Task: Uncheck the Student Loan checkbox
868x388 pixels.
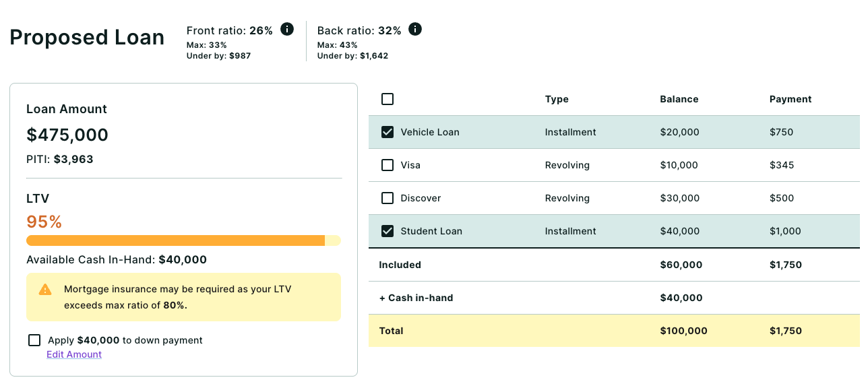Action: 387,231
